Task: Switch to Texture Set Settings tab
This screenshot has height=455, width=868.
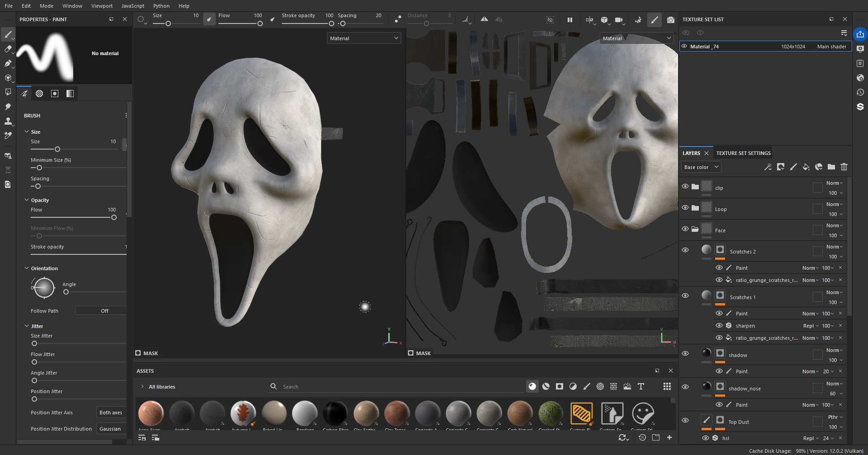Action: tap(743, 153)
